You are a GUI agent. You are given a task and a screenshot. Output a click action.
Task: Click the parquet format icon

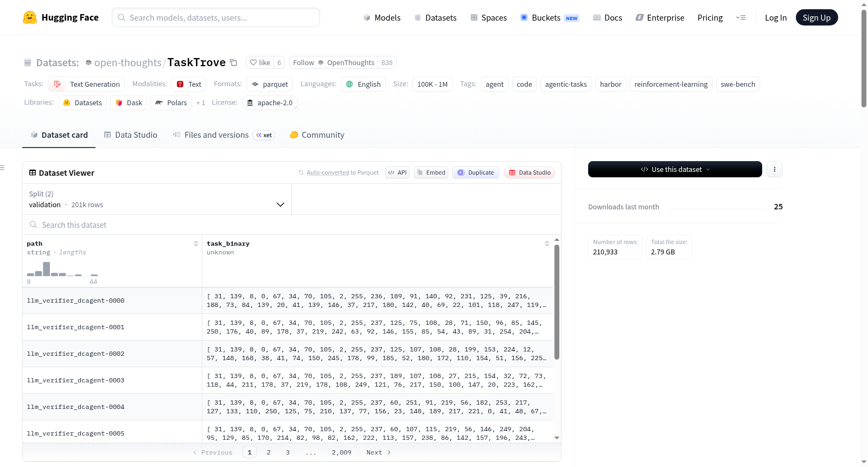[255, 84]
